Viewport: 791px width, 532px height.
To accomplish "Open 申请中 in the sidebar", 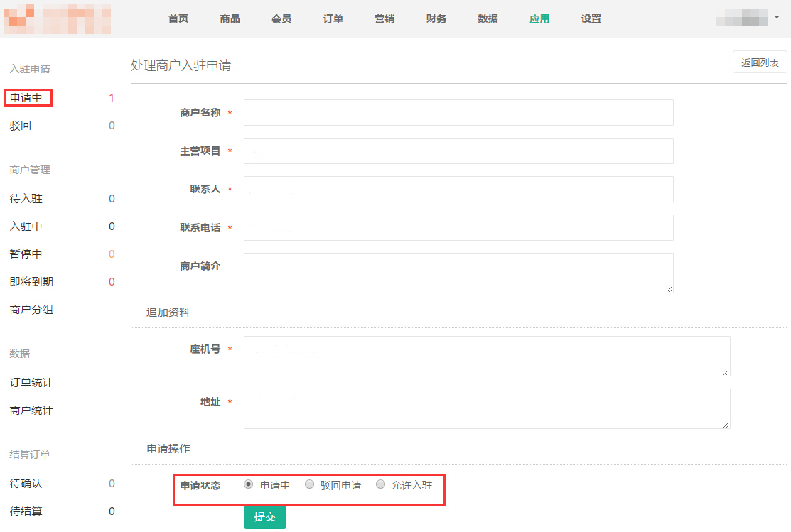I will click(x=26, y=98).
